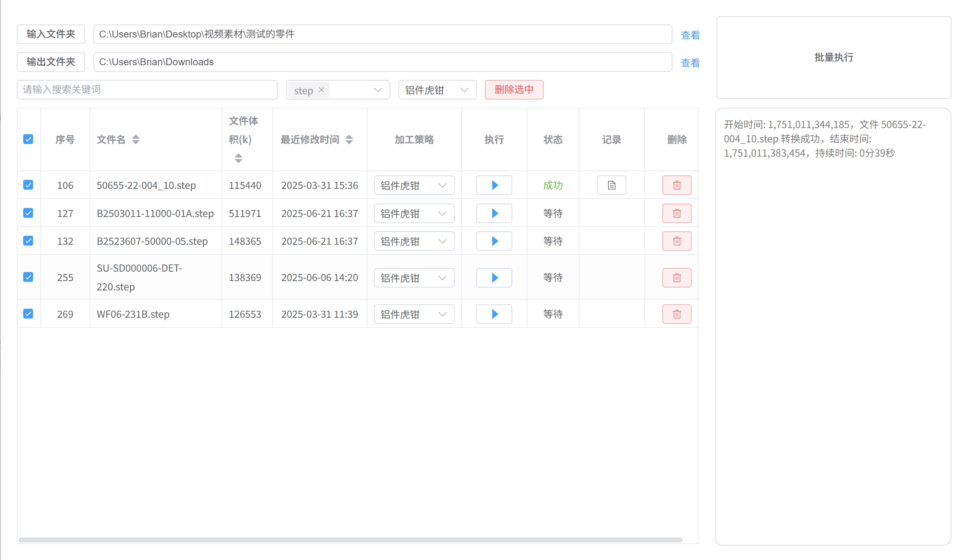Uncheck the checkbox for row 255
Screen dimensions: 967x560
pyautogui.click(x=28, y=277)
